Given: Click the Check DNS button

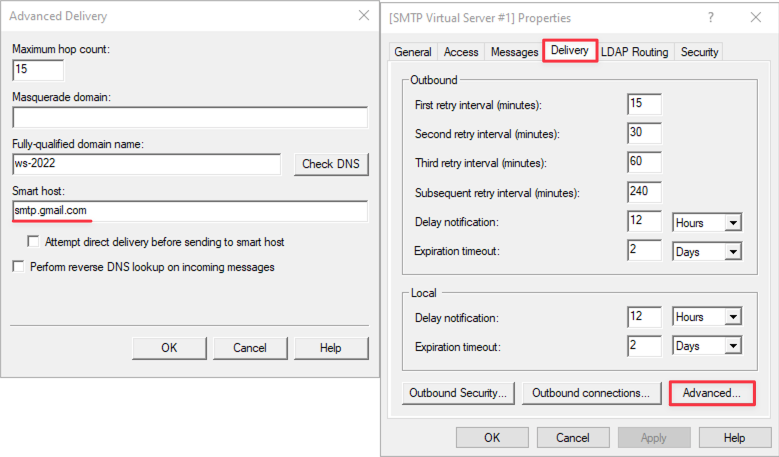Looking at the screenshot, I should [x=331, y=164].
